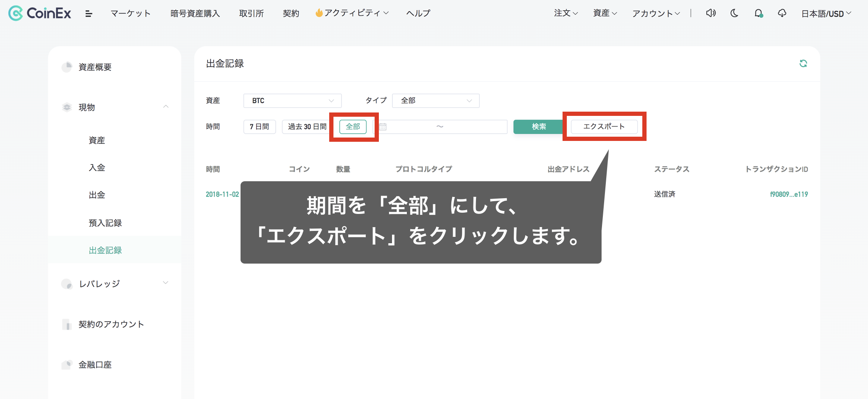Click the 出金記録 page title
This screenshot has height=399, width=868.
click(225, 63)
